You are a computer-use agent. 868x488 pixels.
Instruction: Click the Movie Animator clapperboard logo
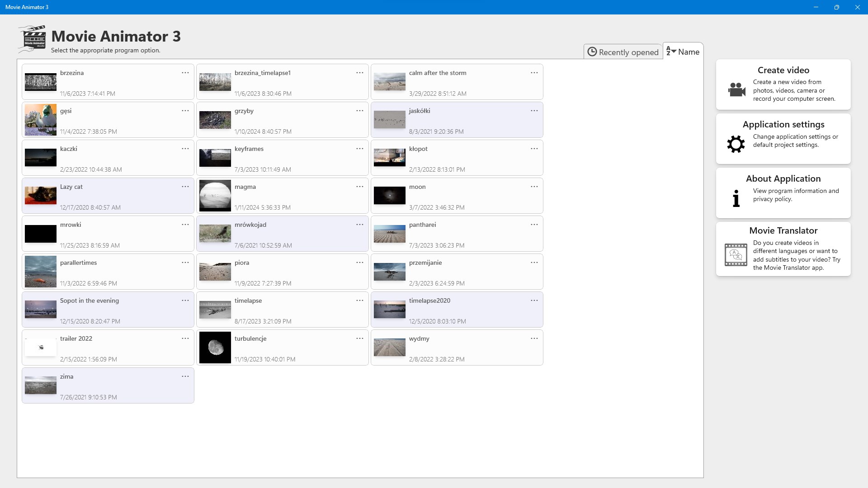(31, 39)
